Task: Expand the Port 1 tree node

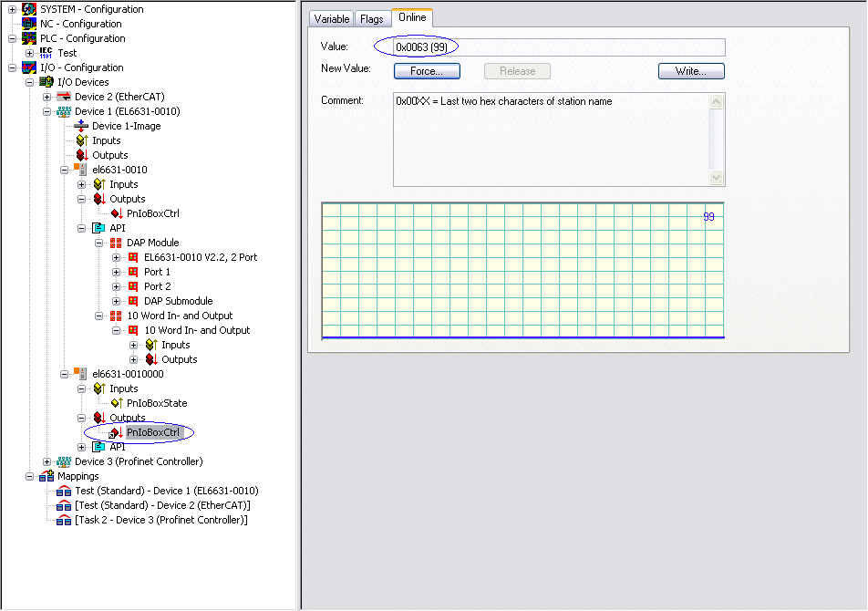Action: pos(117,272)
